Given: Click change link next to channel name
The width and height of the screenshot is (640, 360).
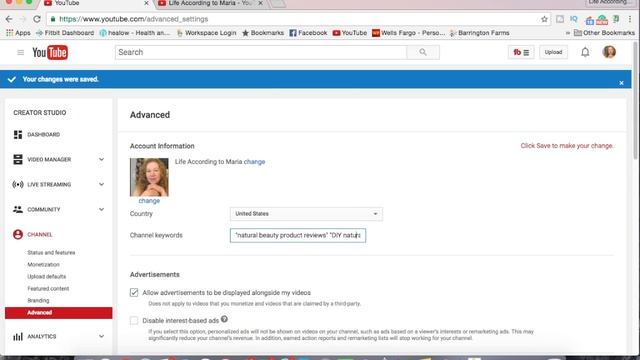Looking at the screenshot, I should point(254,162).
